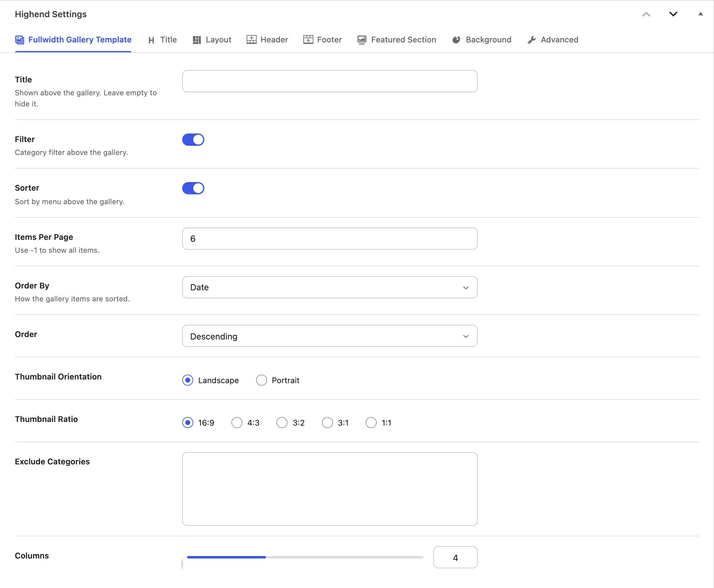Click the Header tab icon
Viewport: 714px width, 588px height.
251,40
